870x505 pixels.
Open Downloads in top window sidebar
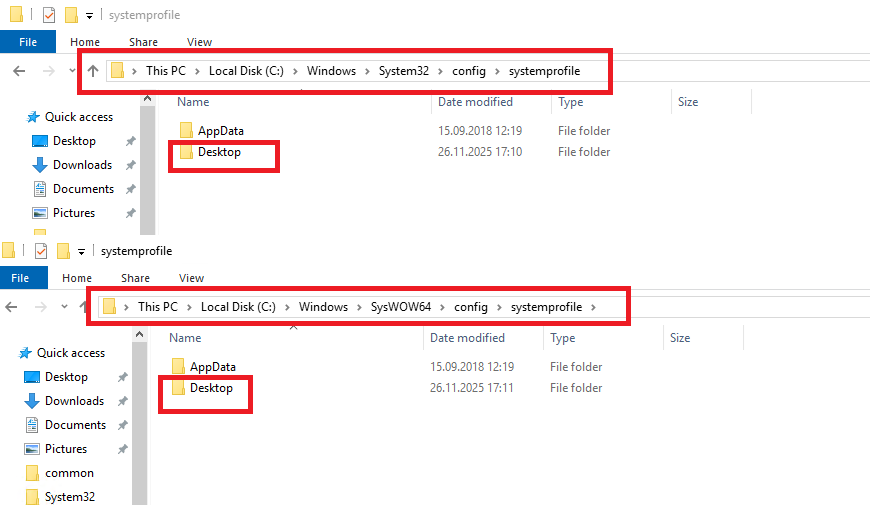click(x=82, y=165)
